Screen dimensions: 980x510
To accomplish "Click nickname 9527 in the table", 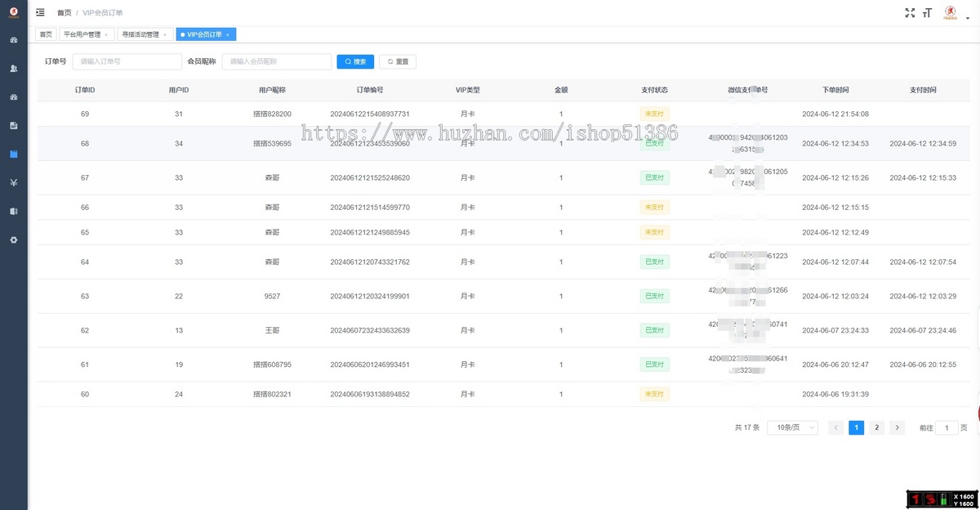I will 272,296.
